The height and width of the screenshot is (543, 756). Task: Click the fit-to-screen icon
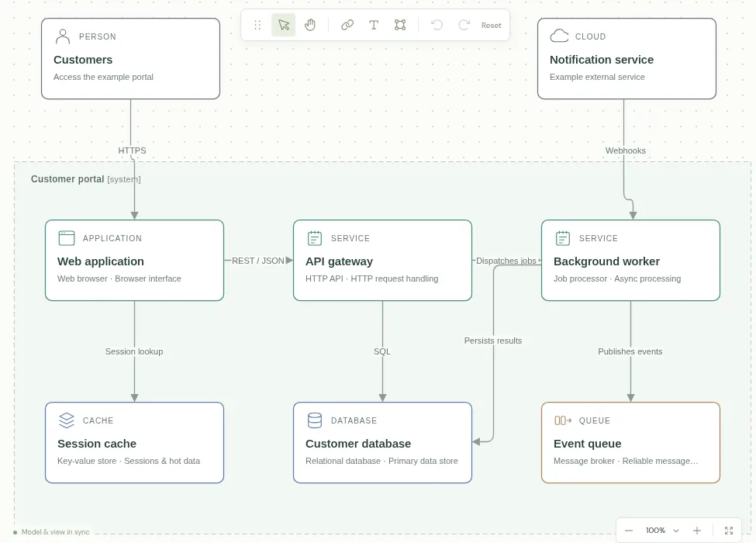coord(729,531)
